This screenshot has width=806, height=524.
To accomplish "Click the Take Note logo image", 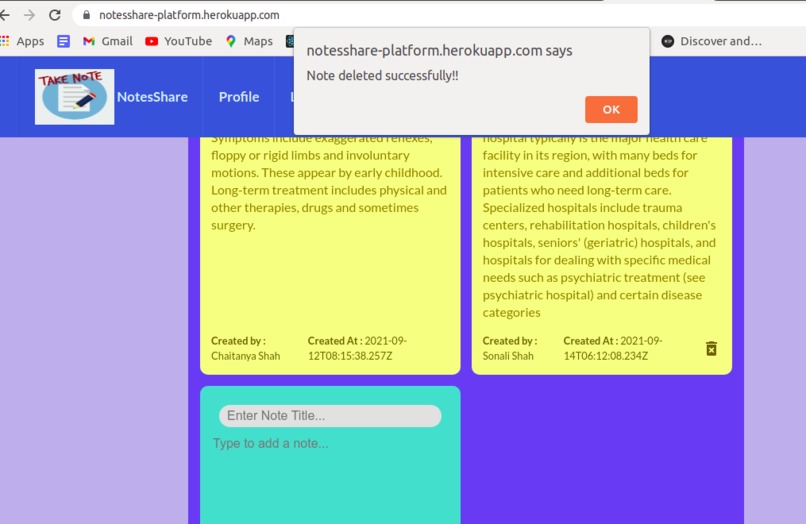I will tap(75, 97).
